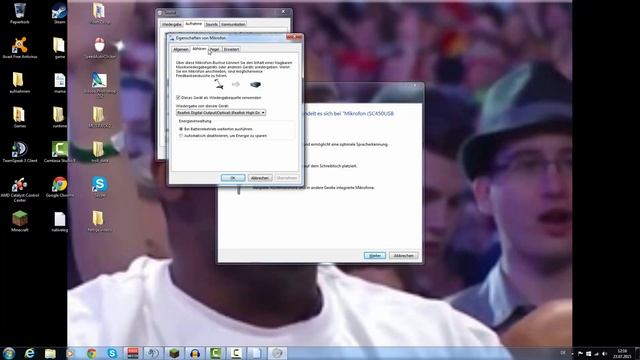The width and height of the screenshot is (640, 360).
Task: Click Abbrechen in the microphone wizard
Action: (x=404, y=256)
